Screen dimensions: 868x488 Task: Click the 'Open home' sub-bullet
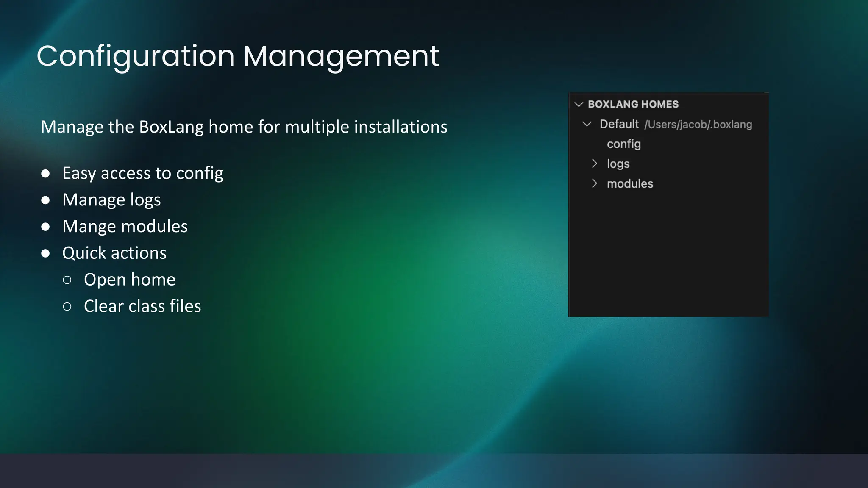(130, 280)
